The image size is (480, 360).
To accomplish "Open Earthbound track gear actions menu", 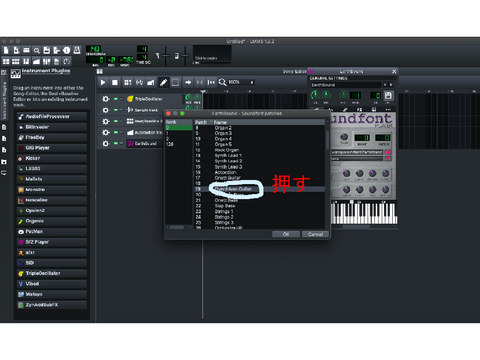I will [106, 143].
